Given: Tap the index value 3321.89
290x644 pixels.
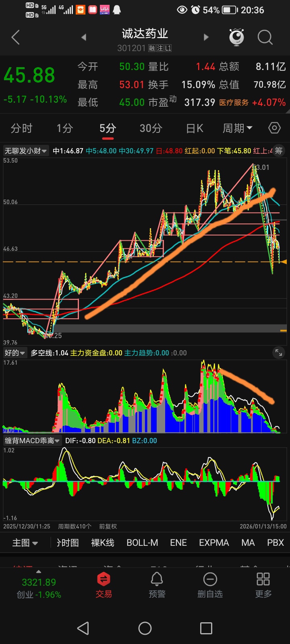Looking at the screenshot, I should pos(39,582).
